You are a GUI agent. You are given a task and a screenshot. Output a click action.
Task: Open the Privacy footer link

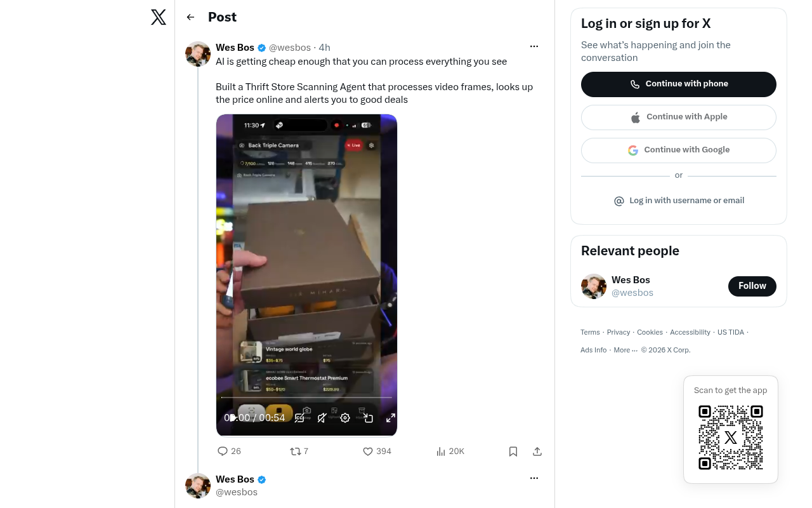(619, 332)
